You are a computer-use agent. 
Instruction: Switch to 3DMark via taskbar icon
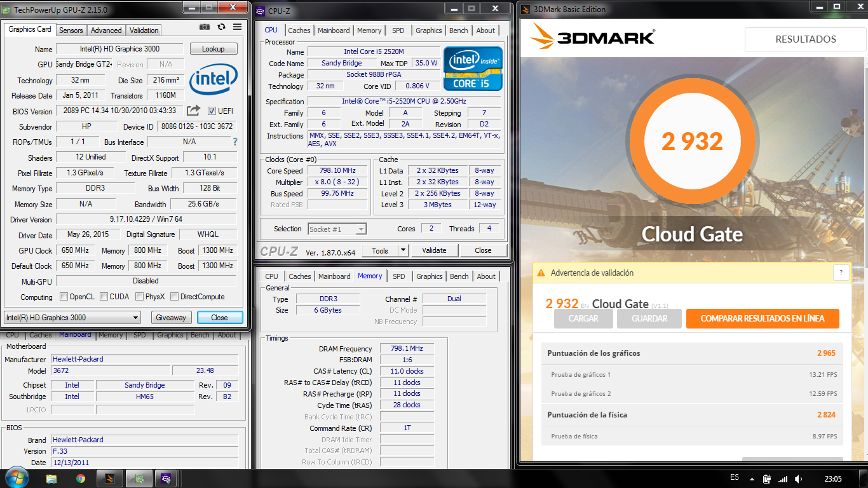(110, 478)
